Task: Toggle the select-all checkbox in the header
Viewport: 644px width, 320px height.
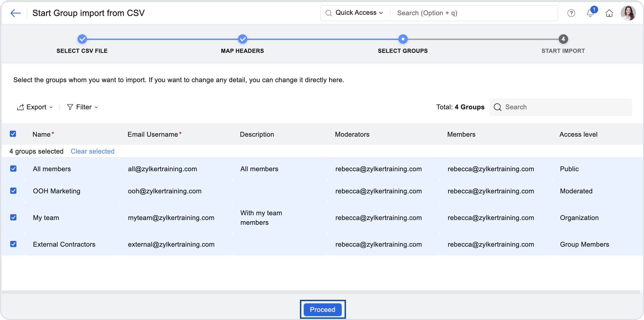Action: [x=13, y=134]
